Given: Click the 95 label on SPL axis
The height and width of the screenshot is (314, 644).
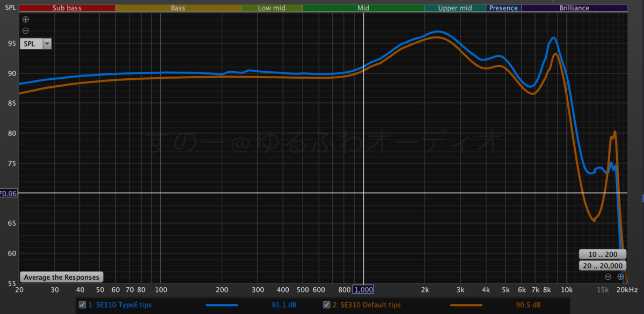Looking at the screenshot, I should click(12, 44).
